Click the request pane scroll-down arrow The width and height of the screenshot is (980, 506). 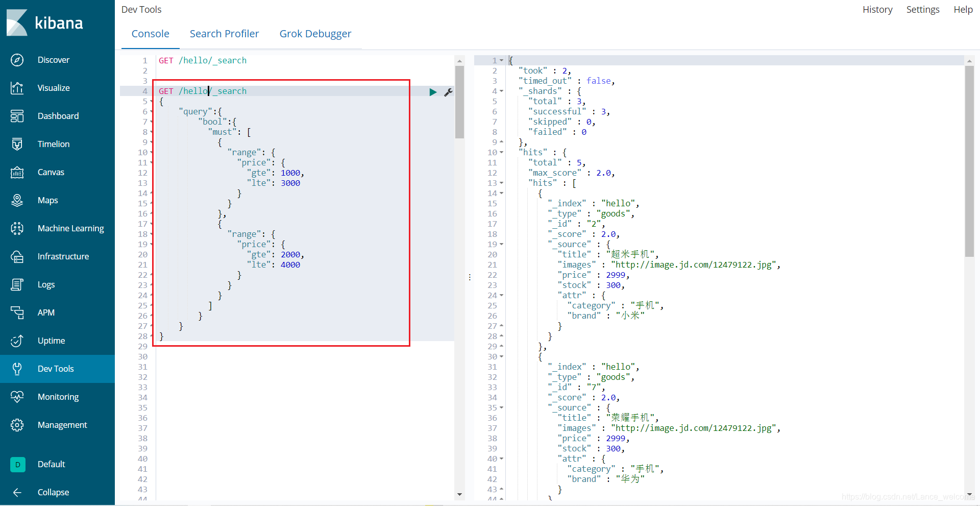click(x=459, y=494)
